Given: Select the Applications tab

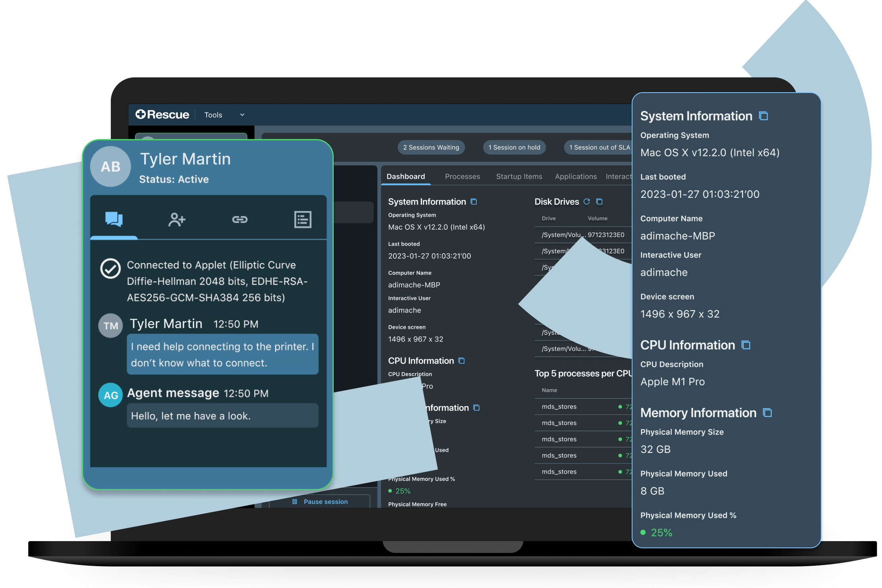Looking at the screenshot, I should (576, 176).
